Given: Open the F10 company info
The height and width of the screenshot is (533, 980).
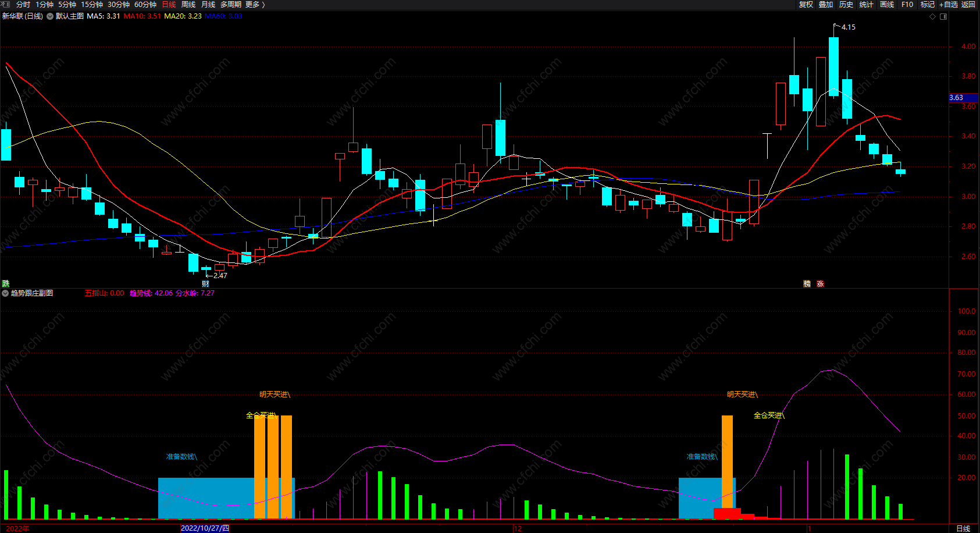Looking at the screenshot, I should [x=907, y=5].
